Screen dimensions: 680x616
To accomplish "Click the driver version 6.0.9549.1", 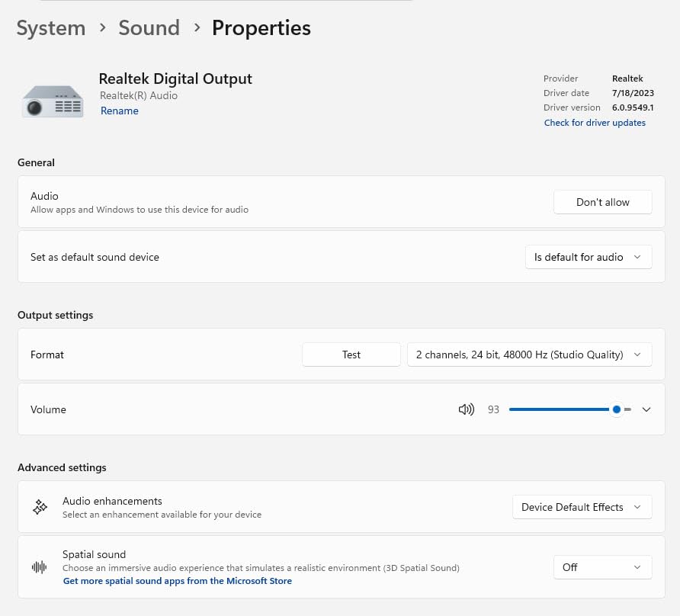I will pyautogui.click(x=633, y=107).
